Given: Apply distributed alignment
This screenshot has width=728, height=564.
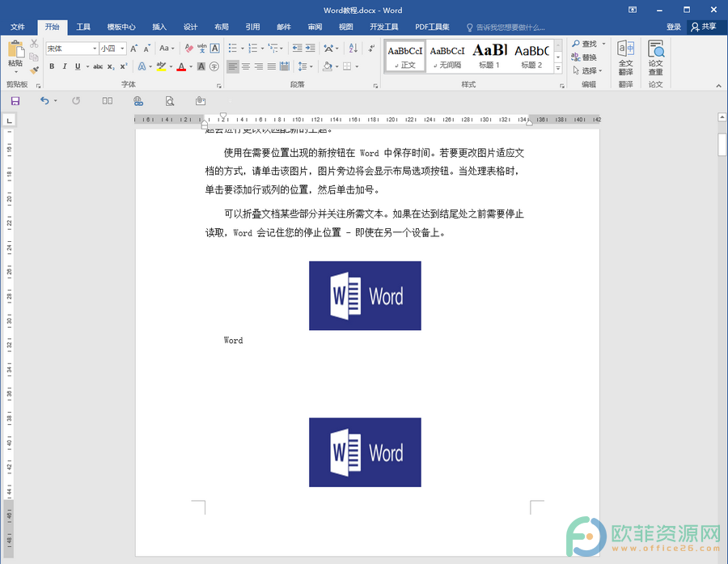Looking at the screenshot, I should pyautogui.click(x=285, y=66).
